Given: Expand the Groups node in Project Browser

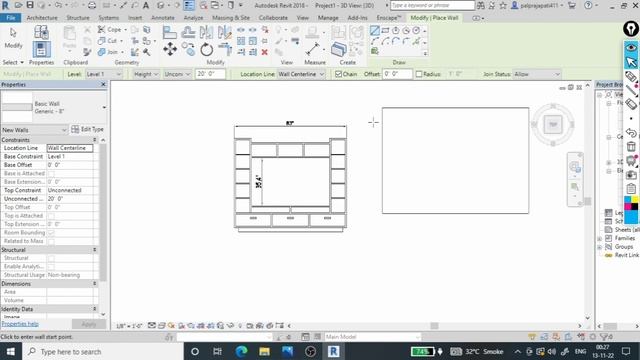Looking at the screenshot, I should (600, 247).
